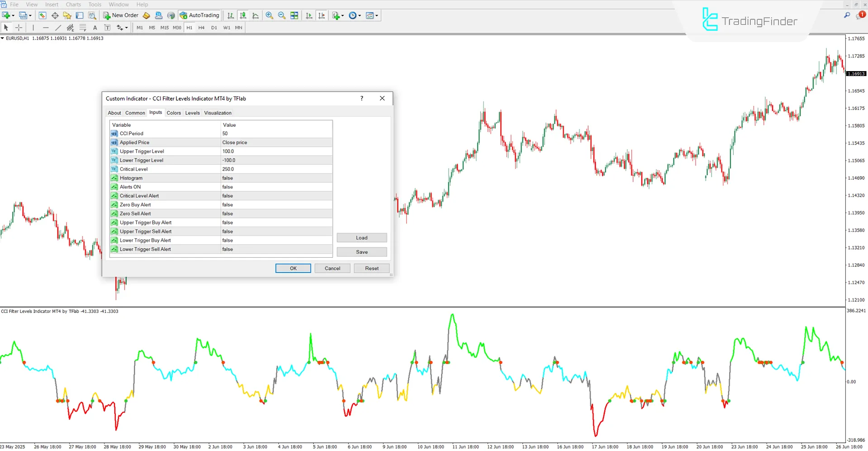
Task: Zoom out on the chart
Action: pos(281,15)
